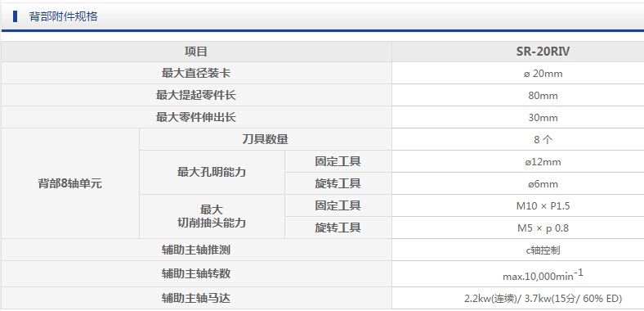The image size is (644, 311).
Task: Select the 最大零件伸出长 row label
Action: (196, 117)
